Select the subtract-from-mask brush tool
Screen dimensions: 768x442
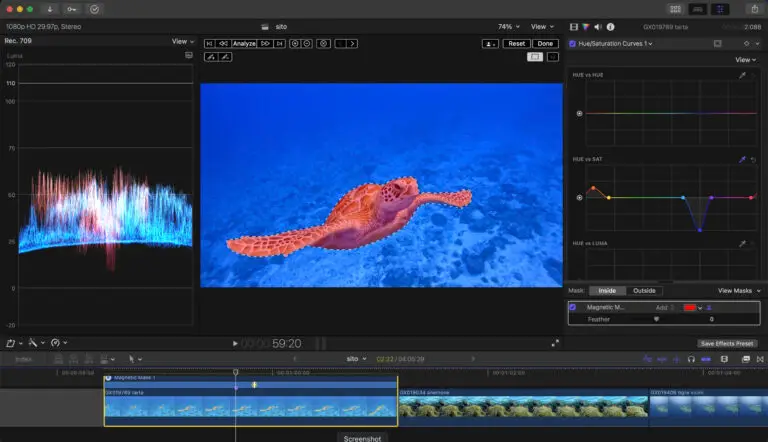(225, 57)
